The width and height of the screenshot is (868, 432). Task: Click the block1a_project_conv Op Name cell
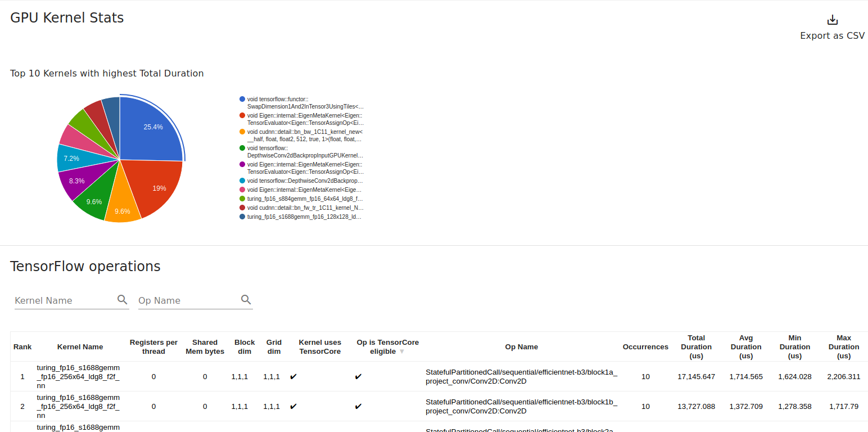tap(521, 376)
